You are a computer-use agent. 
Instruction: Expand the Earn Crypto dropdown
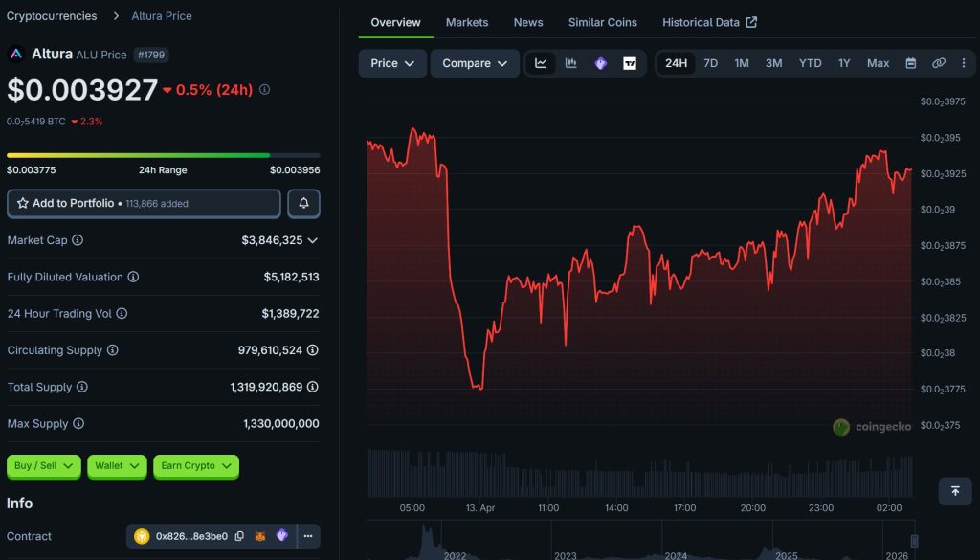point(195,466)
